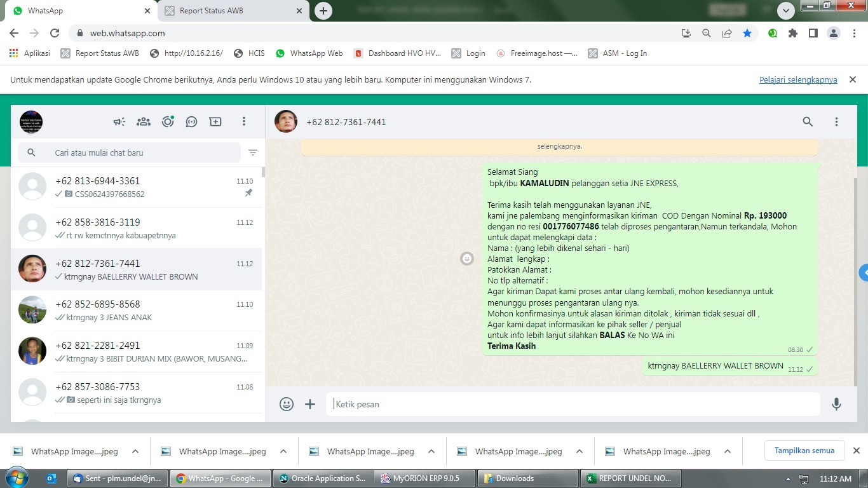Open the 'Dashboard HVO HV...' bookmark

click(397, 53)
